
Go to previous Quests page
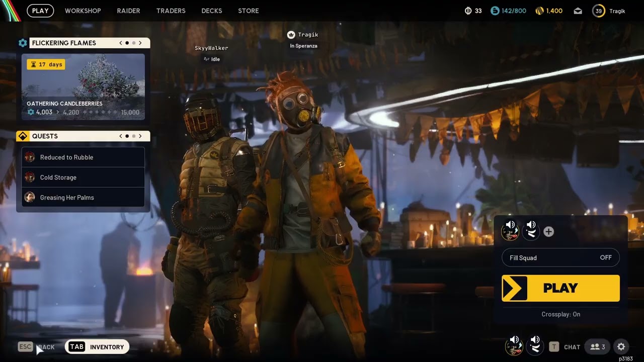click(121, 136)
